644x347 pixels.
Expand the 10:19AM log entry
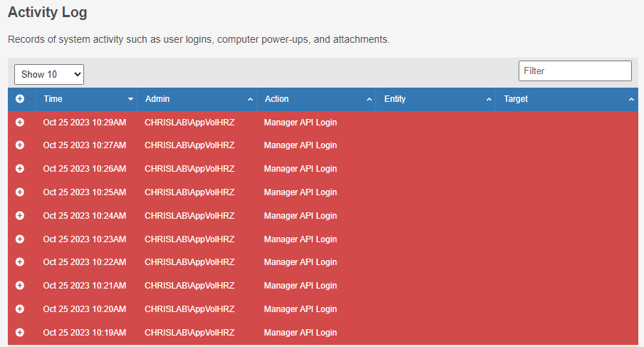coord(20,333)
